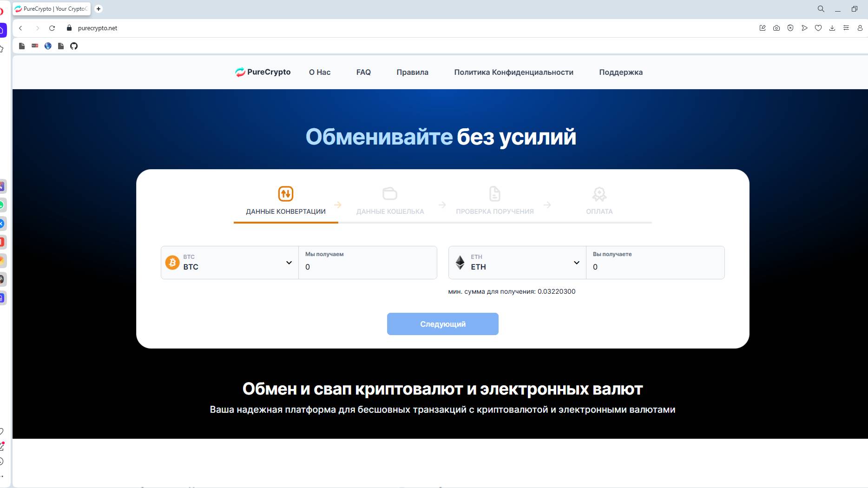The width and height of the screenshot is (868, 488).
Task: Open Политика Конфиденциальности page
Action: click(513, 72)
